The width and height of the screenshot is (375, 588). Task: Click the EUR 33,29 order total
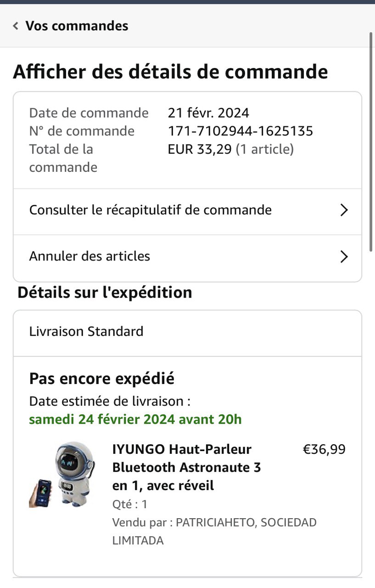200,149
